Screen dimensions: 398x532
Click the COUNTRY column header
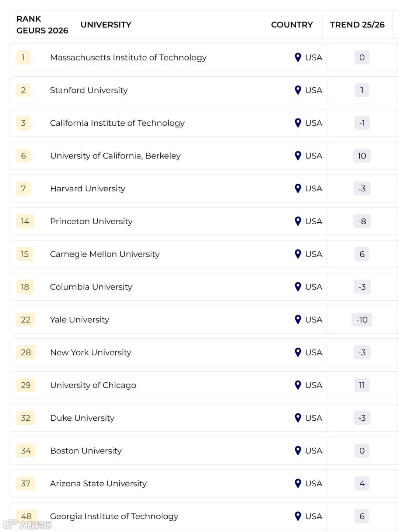click(x=291, y=25)
